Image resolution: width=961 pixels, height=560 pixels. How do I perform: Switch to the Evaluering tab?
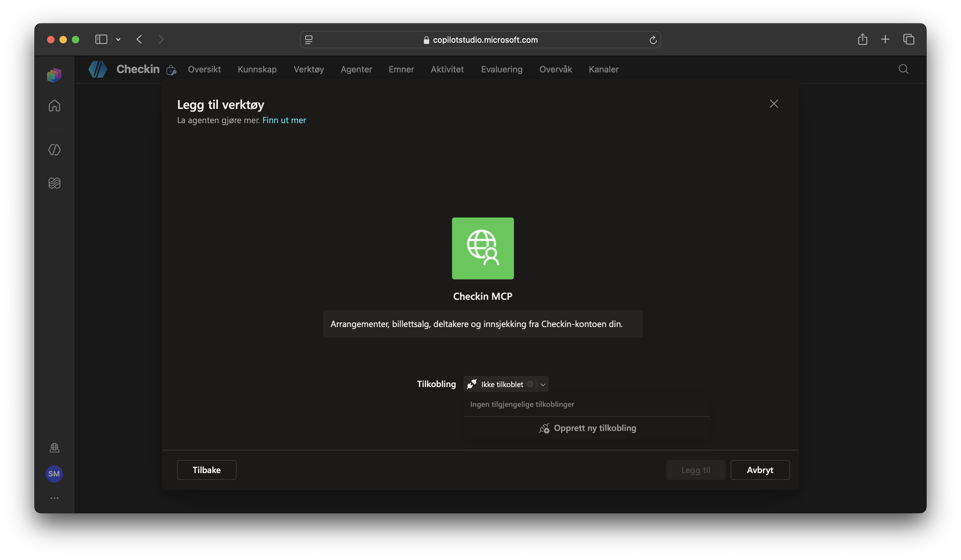click(502, 69)
